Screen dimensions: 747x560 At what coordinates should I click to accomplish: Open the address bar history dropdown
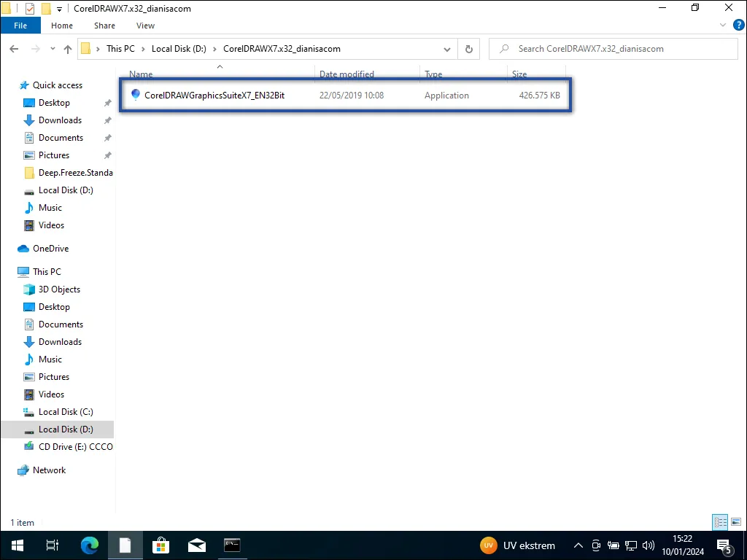coord(447,49)
